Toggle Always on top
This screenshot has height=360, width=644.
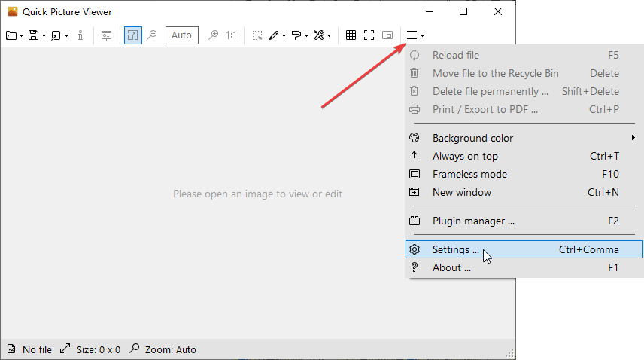[x=524, y=156]
